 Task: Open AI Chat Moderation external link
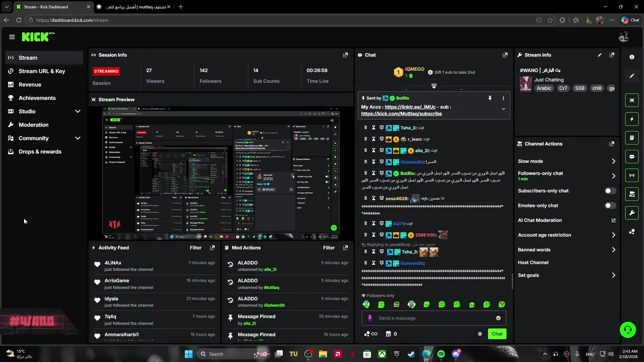(x=613, y=220)
